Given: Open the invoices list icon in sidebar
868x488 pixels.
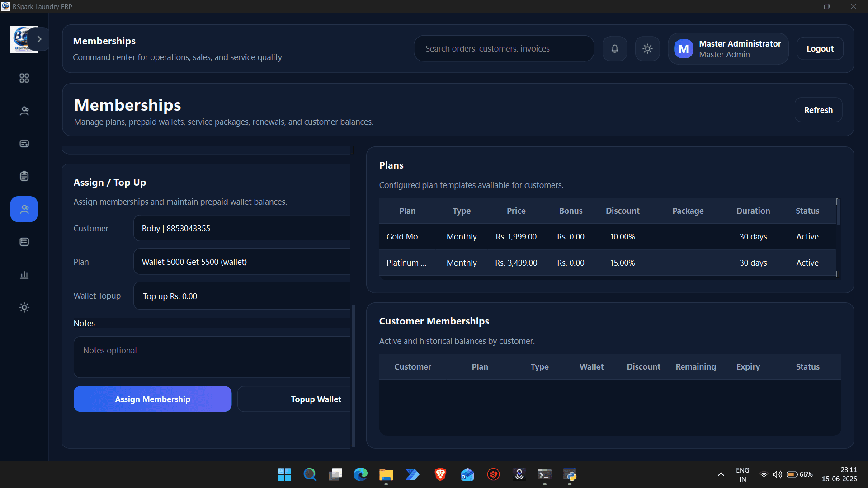Looking at the screenshot, I should [x=24, y=242].
